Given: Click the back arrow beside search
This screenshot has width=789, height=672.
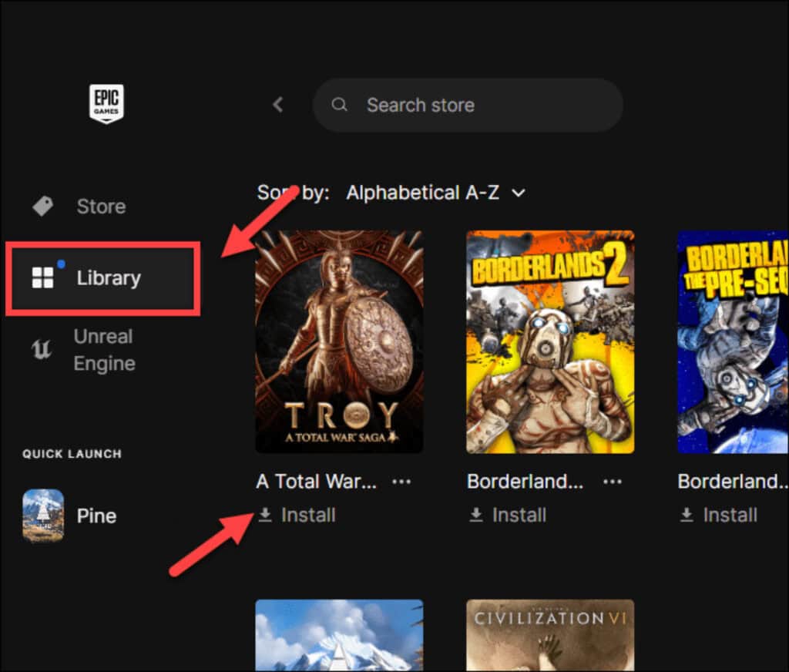Looking at the screenshot, I should click(278, 105).
